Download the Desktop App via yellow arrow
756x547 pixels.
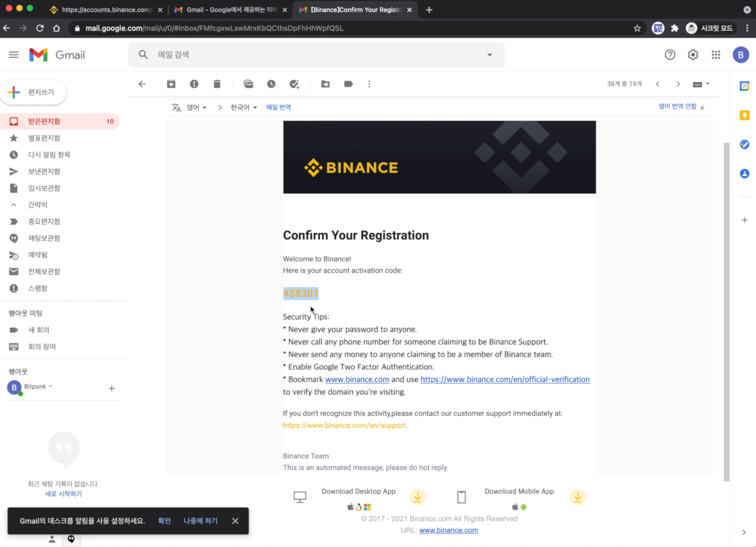point(418,497)
